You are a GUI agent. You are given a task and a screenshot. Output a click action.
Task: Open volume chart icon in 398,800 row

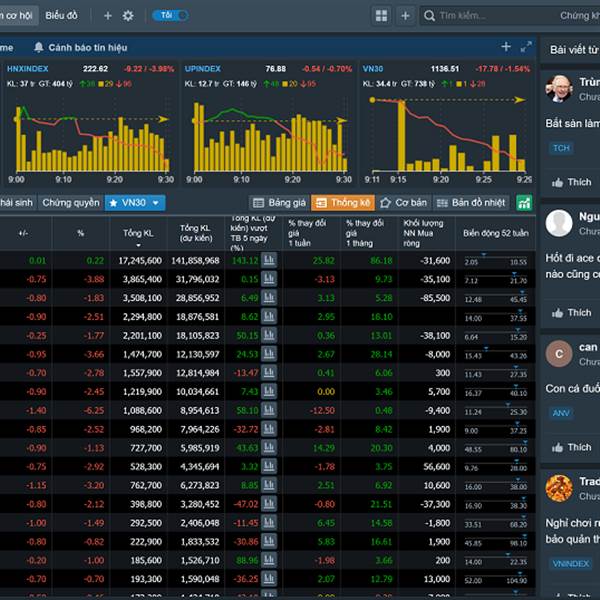point(269,504)
